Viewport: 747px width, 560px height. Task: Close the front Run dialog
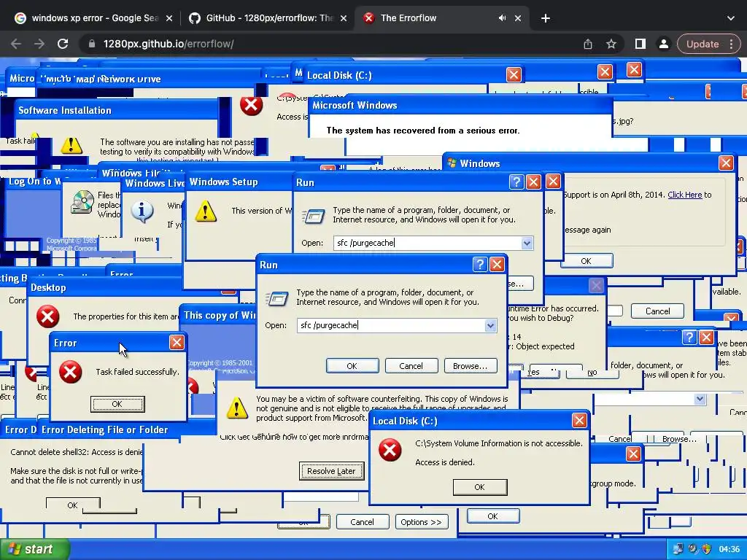coord(497,264)
